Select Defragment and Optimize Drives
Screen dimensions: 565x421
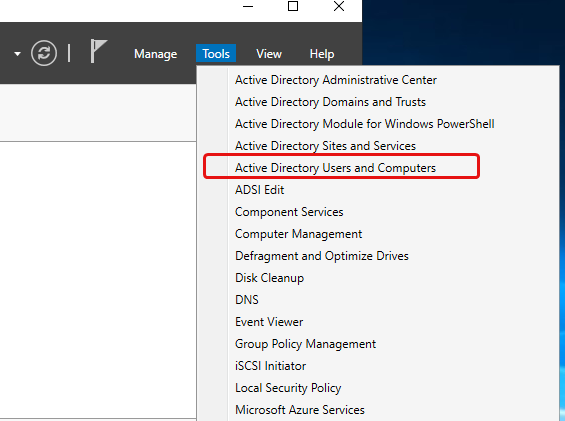click(322, 256)
